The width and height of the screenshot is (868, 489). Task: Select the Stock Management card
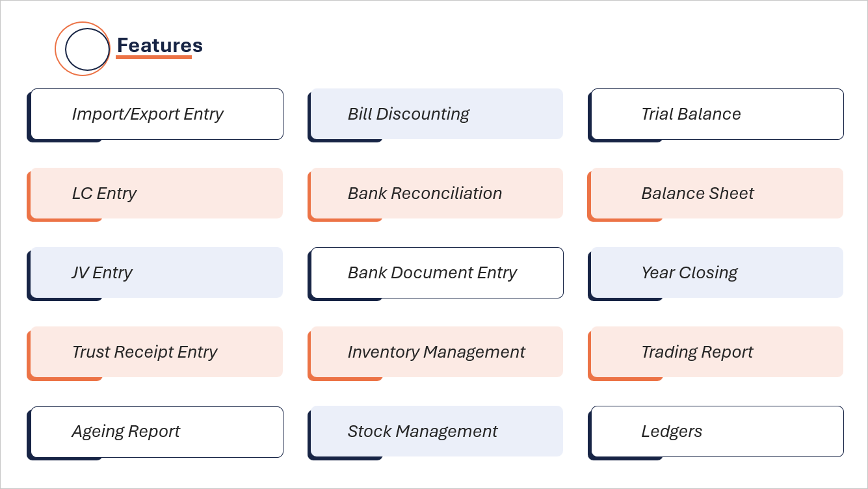click(x=437, y=431)
